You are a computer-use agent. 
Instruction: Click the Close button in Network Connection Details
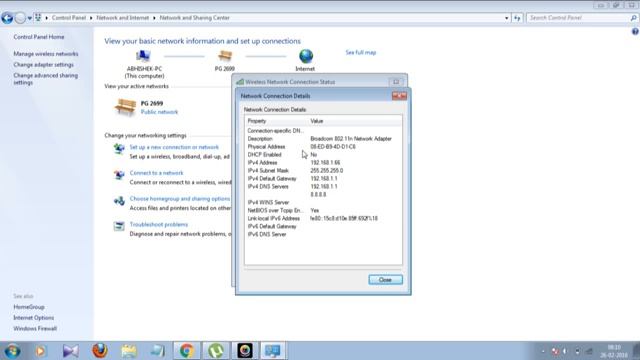tap(385, 280)
